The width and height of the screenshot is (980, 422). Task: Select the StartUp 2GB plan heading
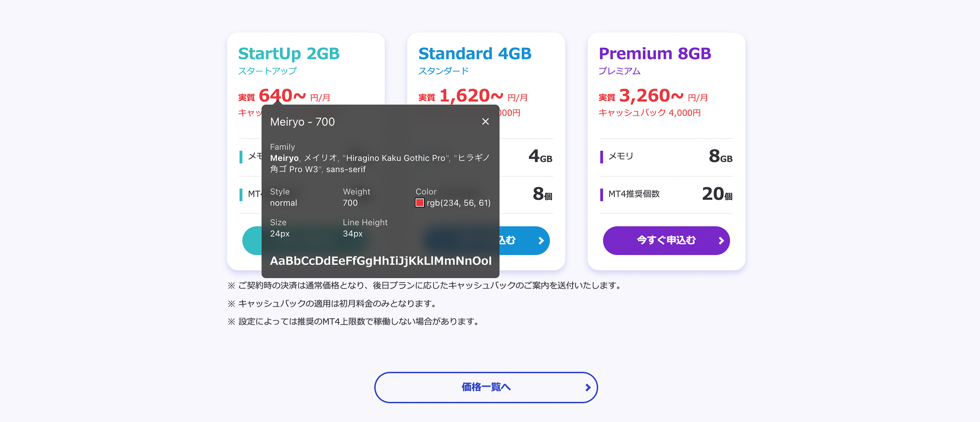[x=289, y=54]
